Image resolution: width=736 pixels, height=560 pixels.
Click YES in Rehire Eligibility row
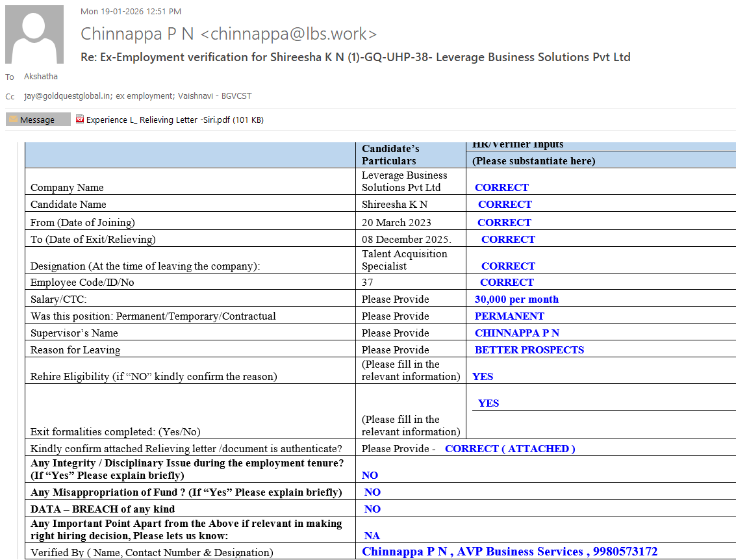483,376
